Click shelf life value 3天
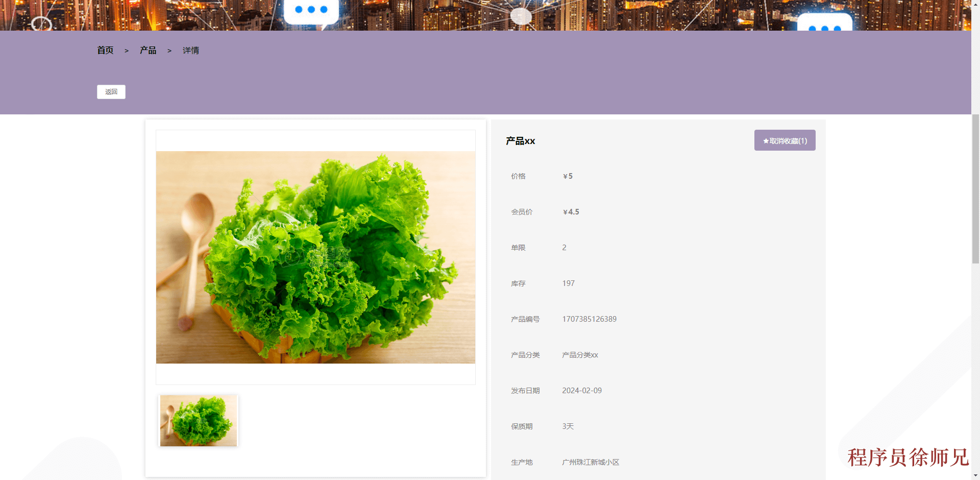This screenshot has width=980, height=480. pyautogui.click(x=568, y=426)
